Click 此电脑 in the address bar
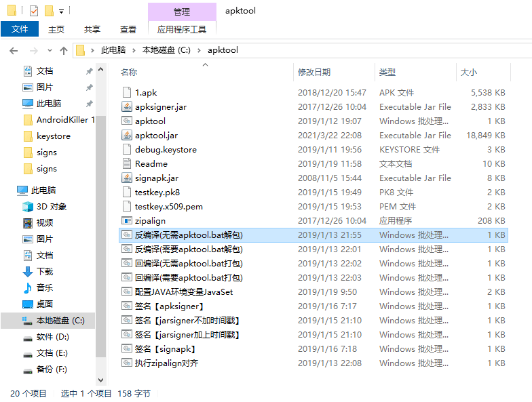This screenshot has height=402, width=532. pyautogui.click(x=113, y=50)
